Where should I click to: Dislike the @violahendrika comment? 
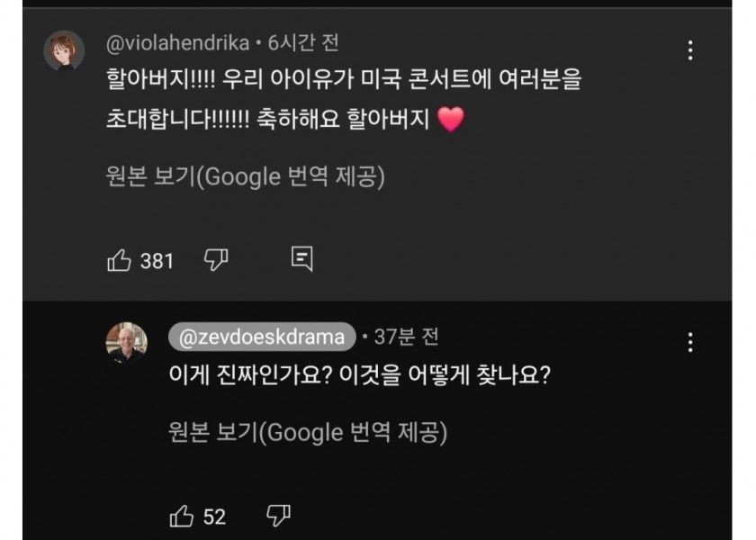tap(216, 261)
